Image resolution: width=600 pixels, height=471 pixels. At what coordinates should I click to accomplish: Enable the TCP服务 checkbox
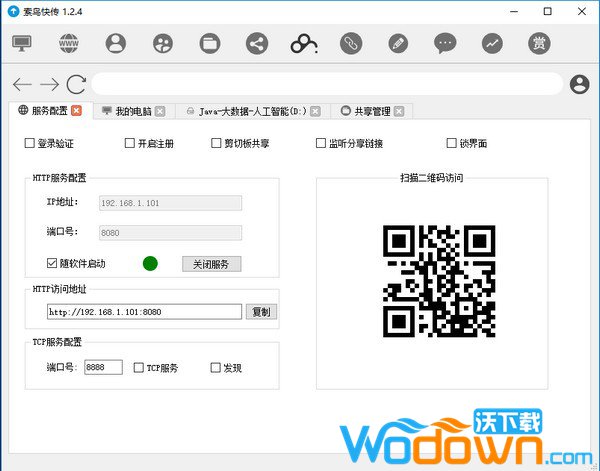[x=139, y=368]
